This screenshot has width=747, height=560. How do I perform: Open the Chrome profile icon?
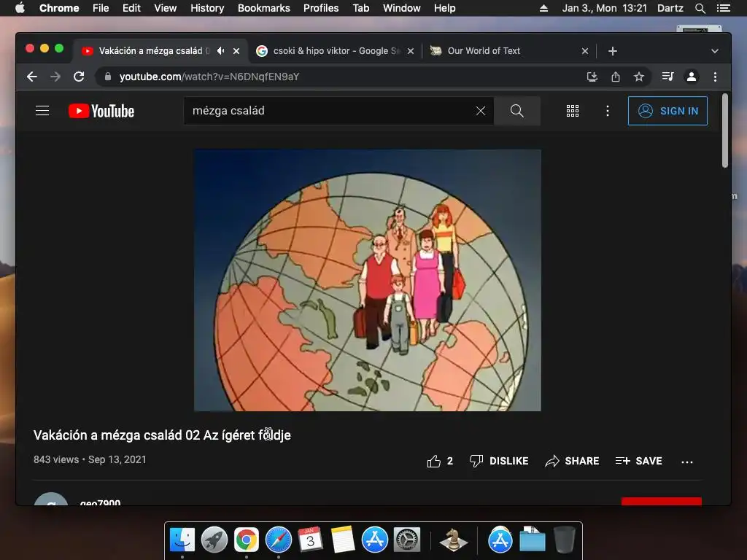(x=692, y=77)
